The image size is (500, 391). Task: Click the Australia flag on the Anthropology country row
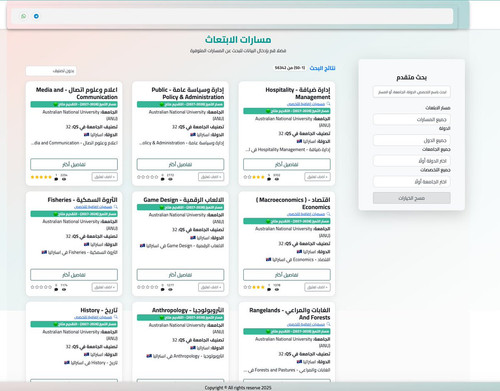pos(193,348)
